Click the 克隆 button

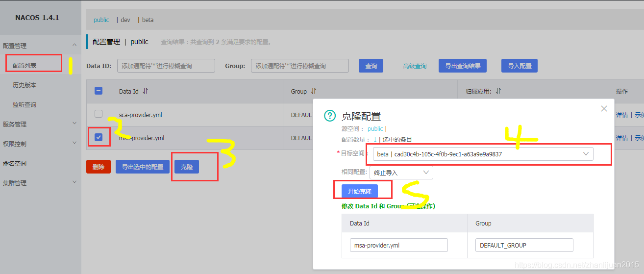click(187, 167)
